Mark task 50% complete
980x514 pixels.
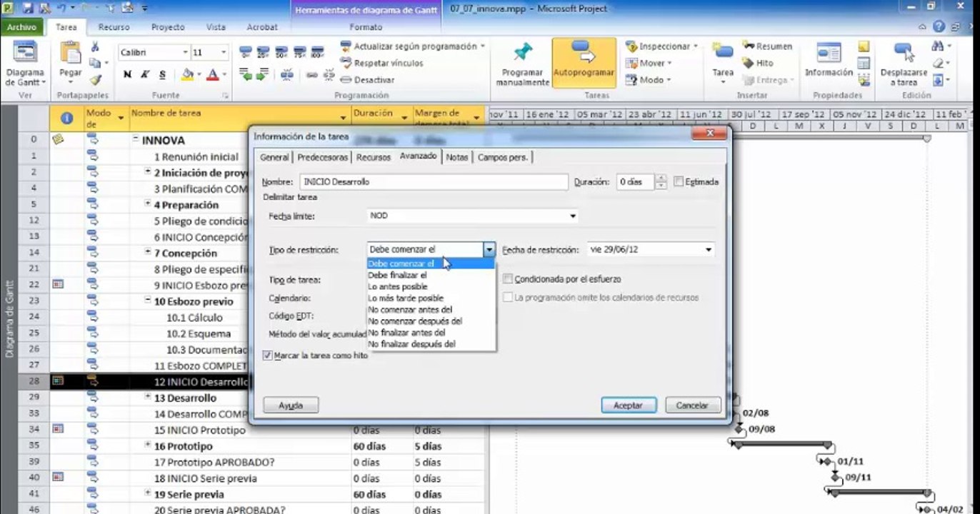[x=281, y=52]
